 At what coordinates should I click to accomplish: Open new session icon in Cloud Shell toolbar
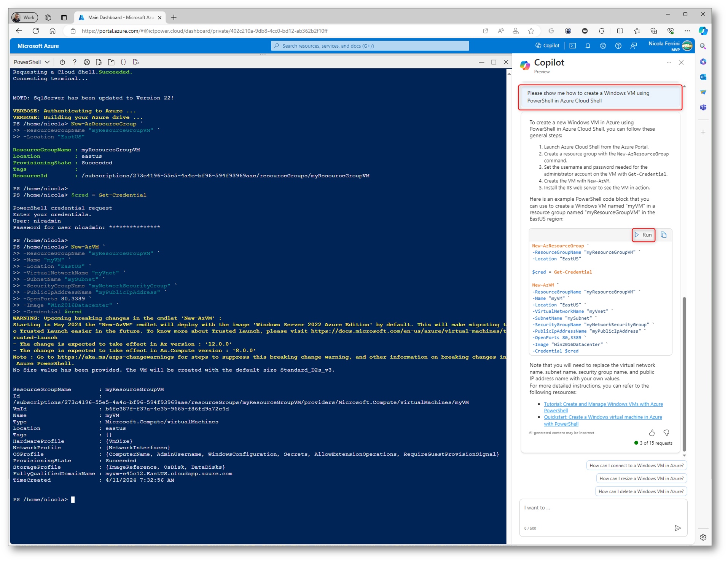pyautogui.click(x=111, y=62)
